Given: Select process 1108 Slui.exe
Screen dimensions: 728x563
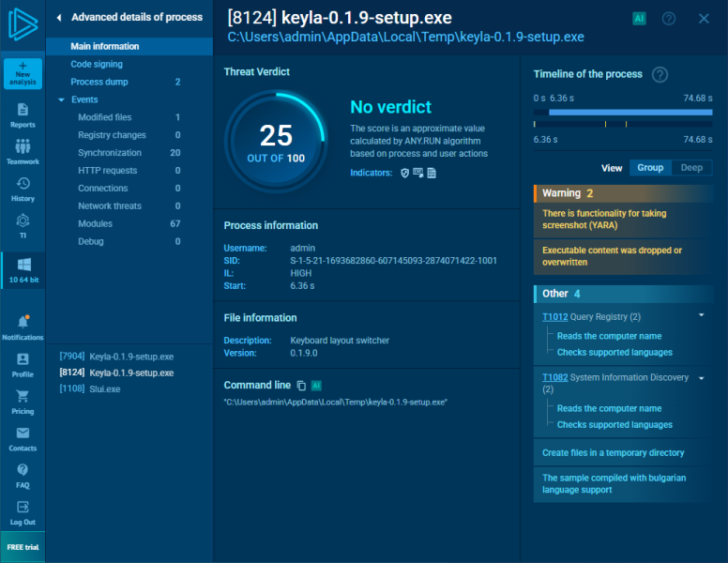Looking at the screenshot, I should tap(89, 388).
